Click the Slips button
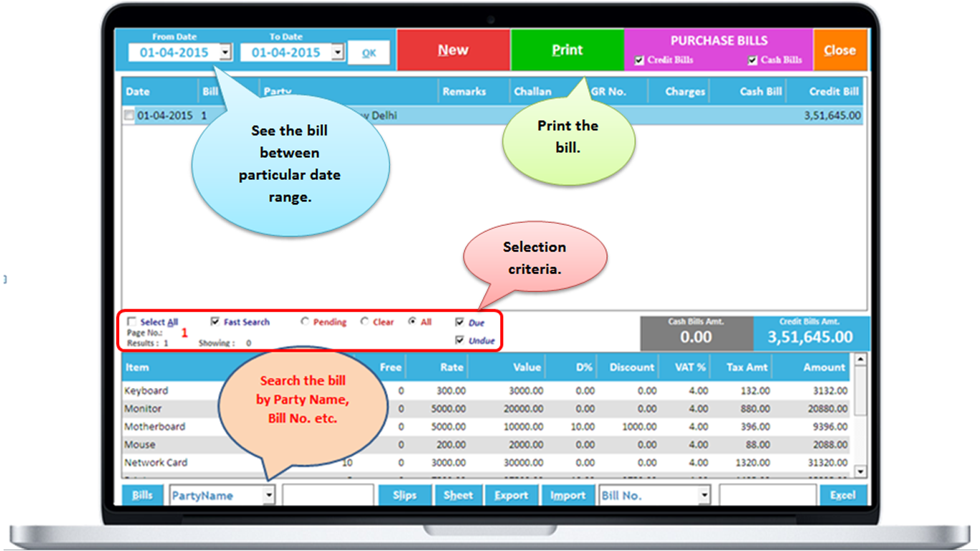This screenshot has height=551, width=980. tap(405, 495)
